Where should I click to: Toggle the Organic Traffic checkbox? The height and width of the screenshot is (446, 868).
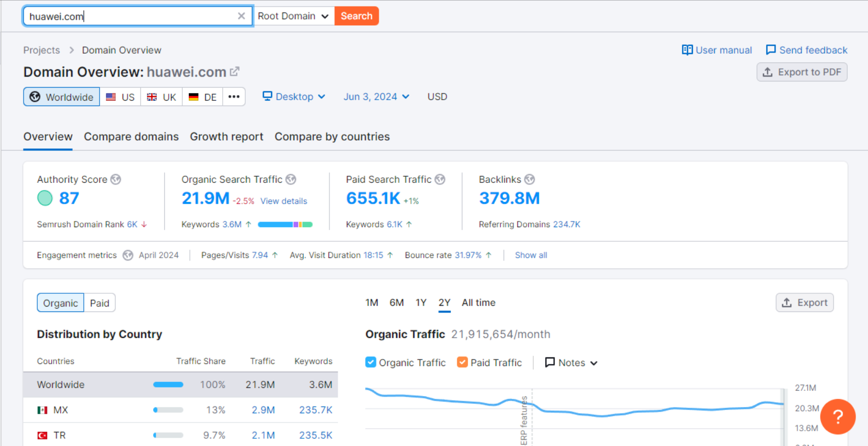371,362
